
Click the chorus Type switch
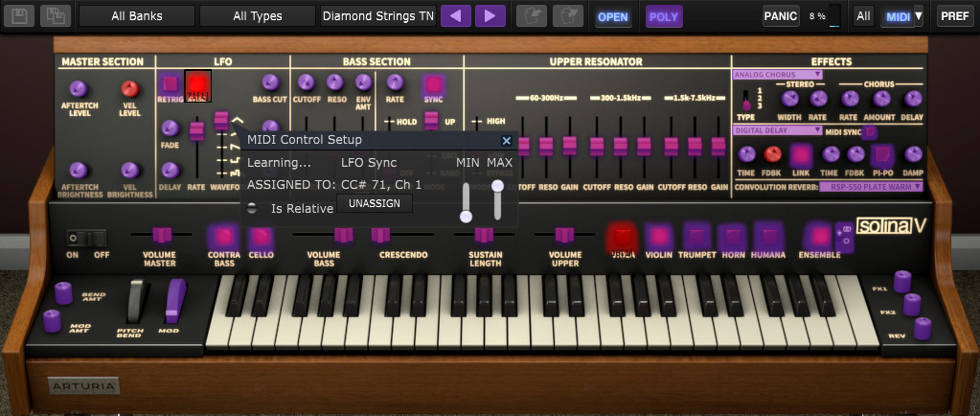click(745, 100)
